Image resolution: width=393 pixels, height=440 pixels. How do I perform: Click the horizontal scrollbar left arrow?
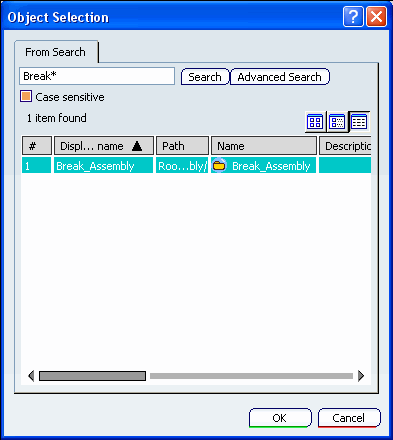pyautogui.click(x=31, y=376)
